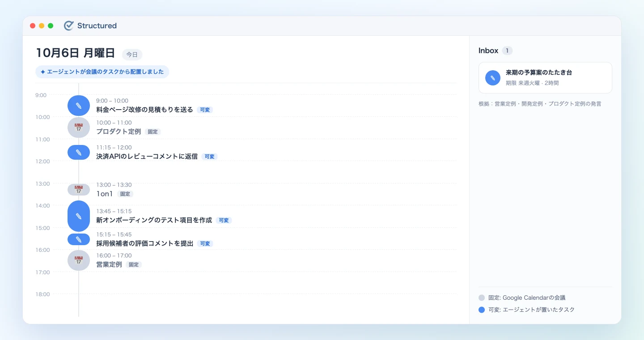This screenshot has height=340, width=644.
Task: Click the Inbox heading
Action: [x=488, y=51]
